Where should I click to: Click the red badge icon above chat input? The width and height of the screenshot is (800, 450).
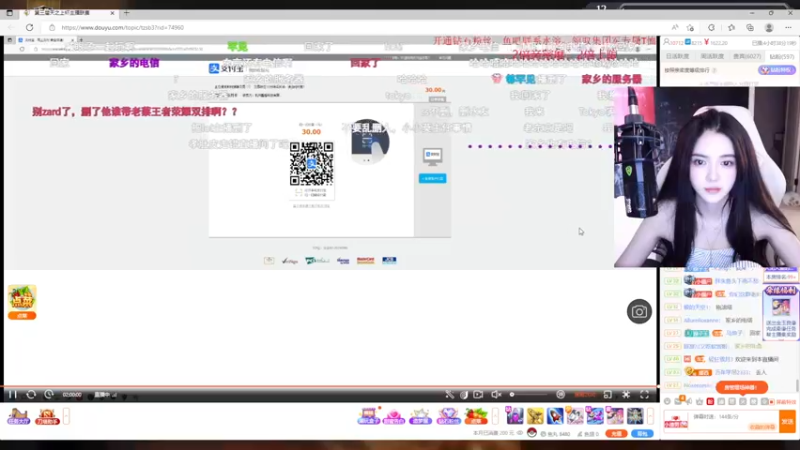[710, 402]
